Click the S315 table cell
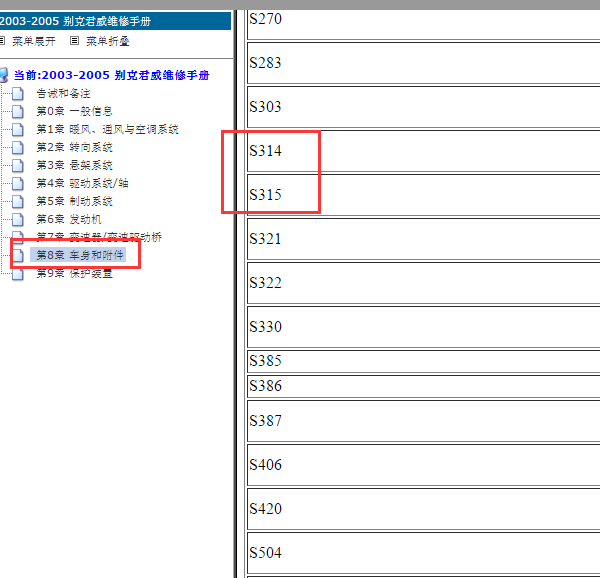Viewport: 600px width, 578px height. coord(423,195)
